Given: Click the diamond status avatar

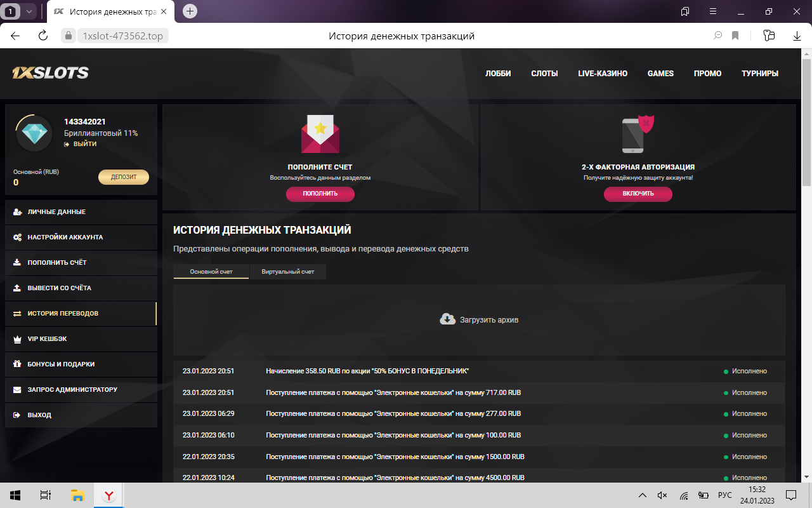Looking at the screenshot, I should click(34, 133).
